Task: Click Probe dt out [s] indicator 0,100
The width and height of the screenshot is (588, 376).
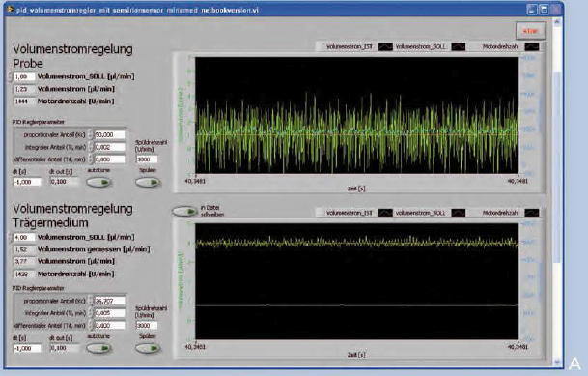Action: 64,182
